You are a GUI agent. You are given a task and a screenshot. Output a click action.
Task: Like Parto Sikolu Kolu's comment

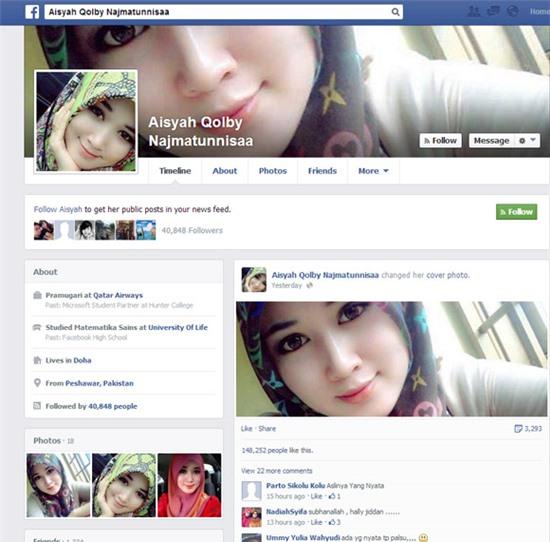pos(316,496)
